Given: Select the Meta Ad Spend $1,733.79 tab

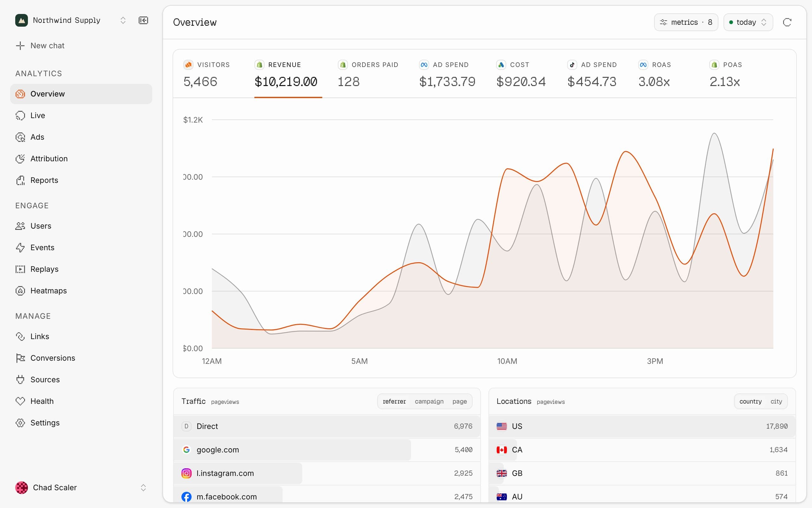Looking at the screenshot, I should (x=447, y=74).
